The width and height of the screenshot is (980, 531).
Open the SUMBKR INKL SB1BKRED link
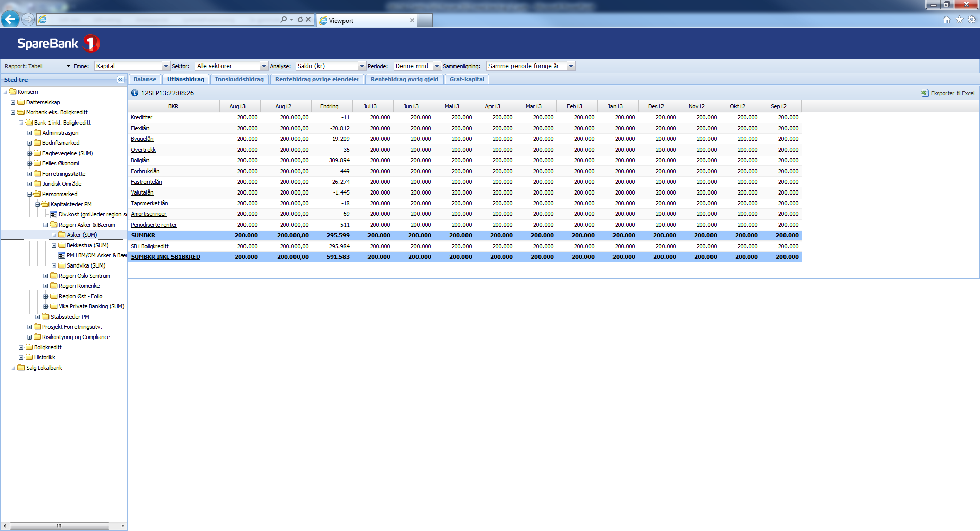[x=165, y=257]
